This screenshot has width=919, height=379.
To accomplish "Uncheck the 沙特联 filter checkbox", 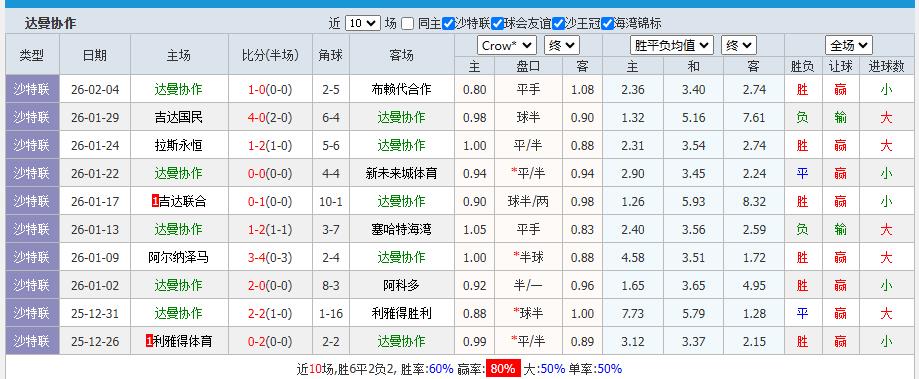I will click(448, 24).
